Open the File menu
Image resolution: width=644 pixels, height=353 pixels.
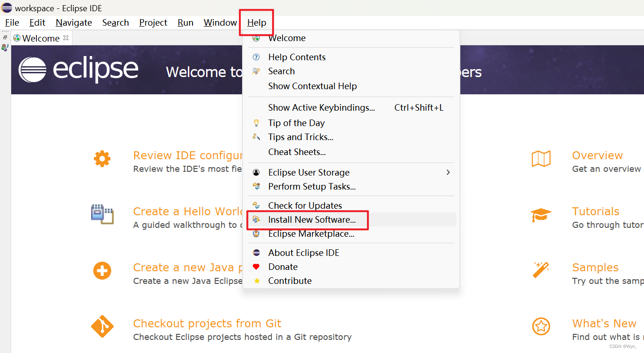tap(12, 22)
